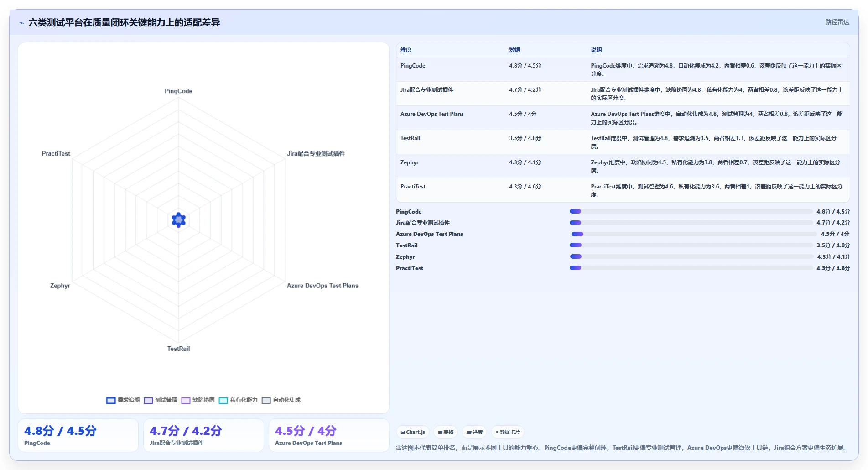The height and width of the screenshot is (470, 868).
Task: Click the star-shaped radar data cluster at chart center
Action: coord(178,220)
